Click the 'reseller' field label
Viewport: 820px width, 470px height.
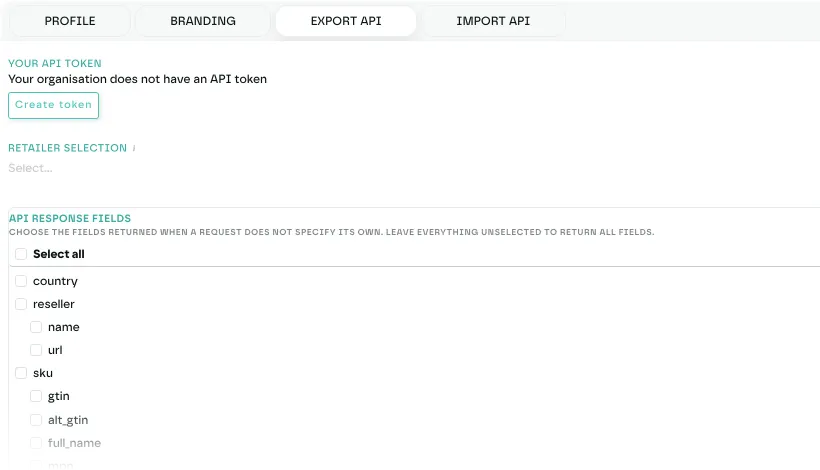54,304
